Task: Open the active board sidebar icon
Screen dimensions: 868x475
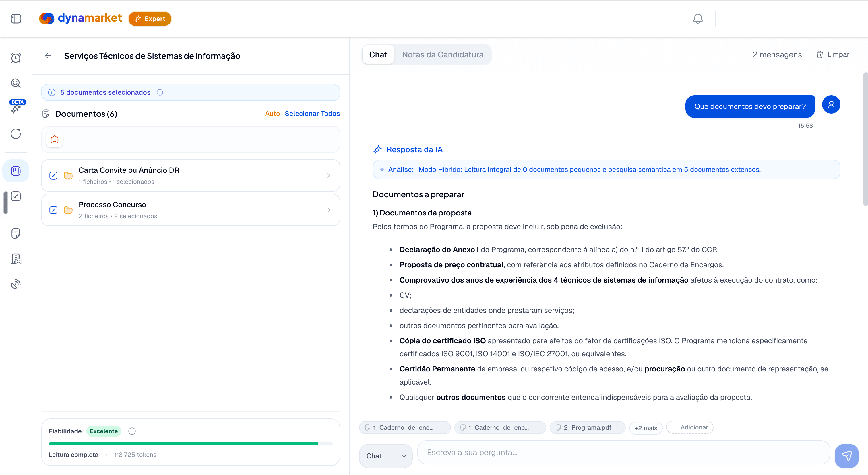Action: point(16,171)
